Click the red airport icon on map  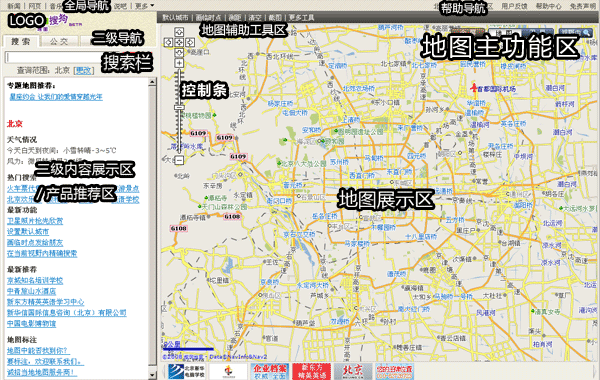(x=474, y=88)
